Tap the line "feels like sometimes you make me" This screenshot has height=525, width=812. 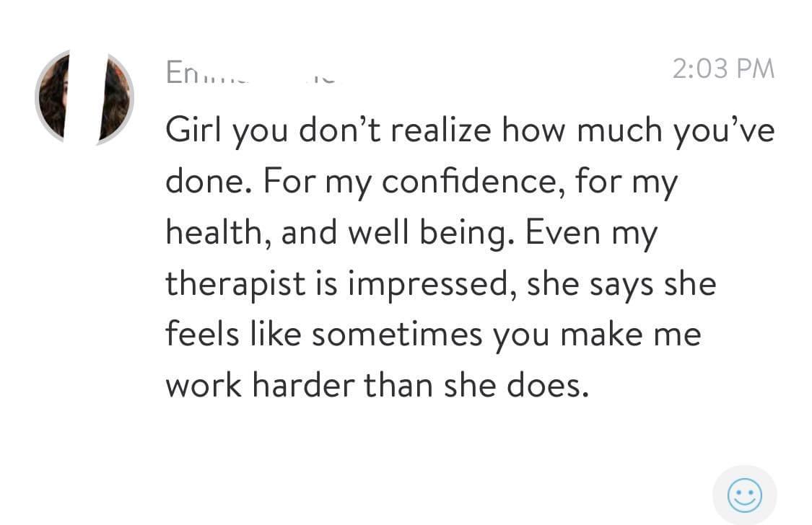pos(434,334)
